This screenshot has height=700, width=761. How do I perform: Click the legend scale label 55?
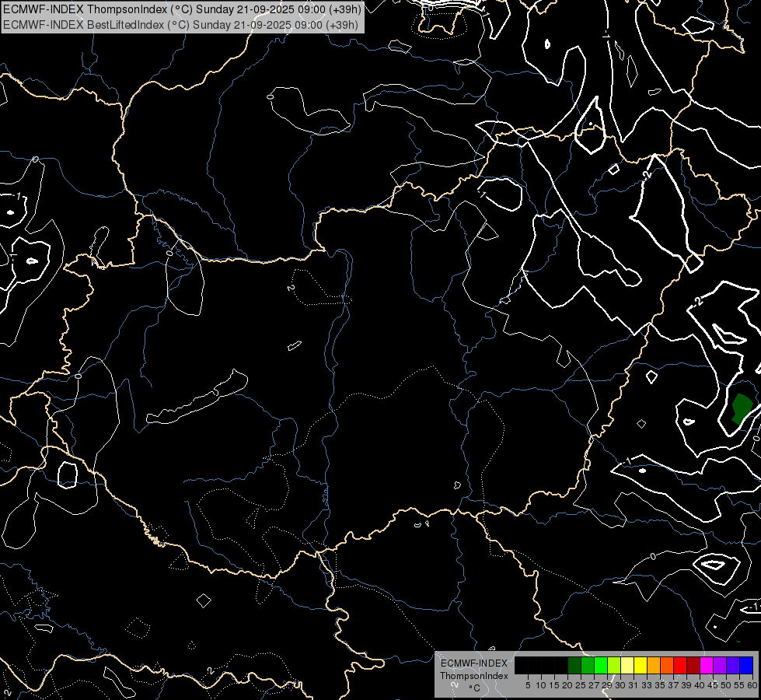(x=738, y=685)
